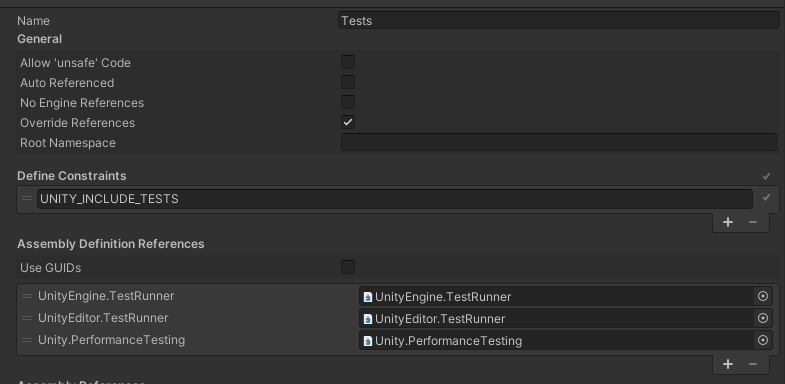Click the Unity.PerformanceTesting row drag handle
Viewport: 785px width, 384px height.
point(27,340)
